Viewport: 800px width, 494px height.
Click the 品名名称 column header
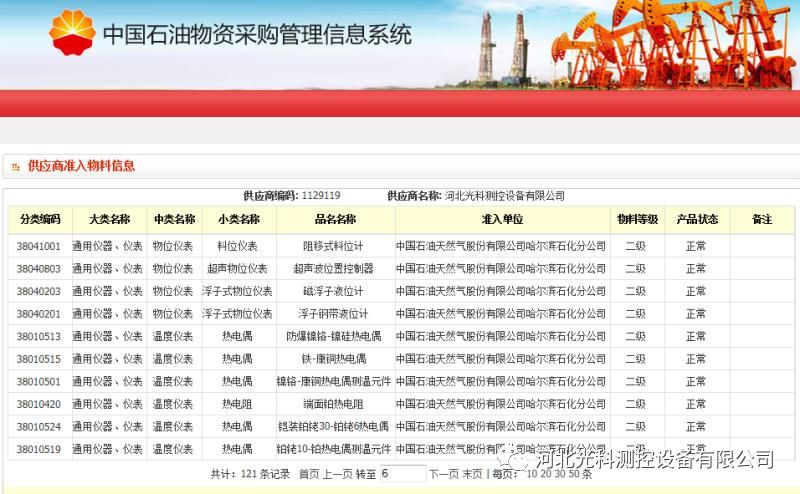pyautogui.click(x=335, y=219)
